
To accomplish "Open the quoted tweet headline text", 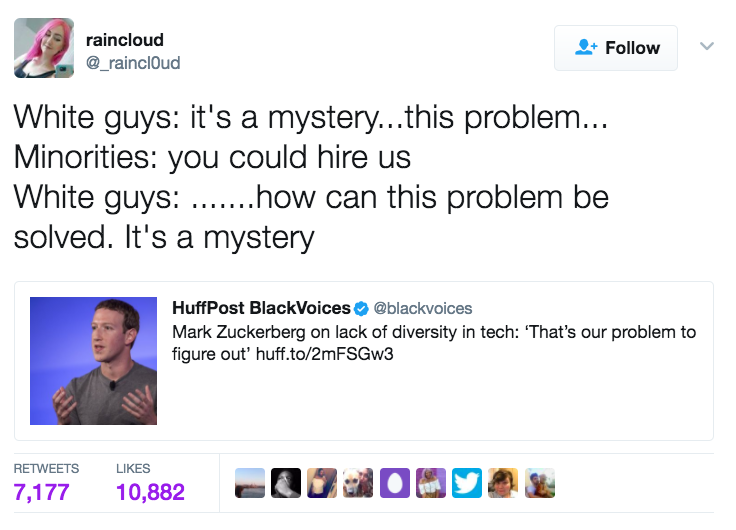I will point(434,343).
